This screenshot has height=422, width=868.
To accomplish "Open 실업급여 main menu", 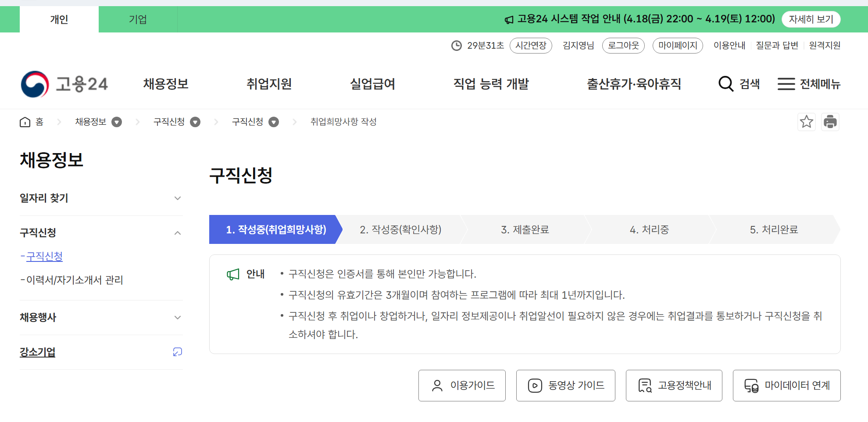I will pos(373,84).
